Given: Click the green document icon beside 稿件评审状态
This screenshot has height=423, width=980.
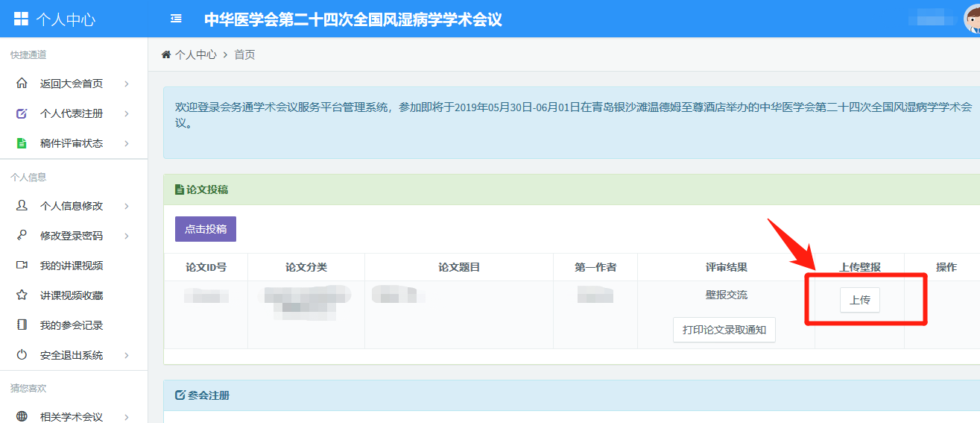Looking at the screenshot, I should tap(22, 143).
